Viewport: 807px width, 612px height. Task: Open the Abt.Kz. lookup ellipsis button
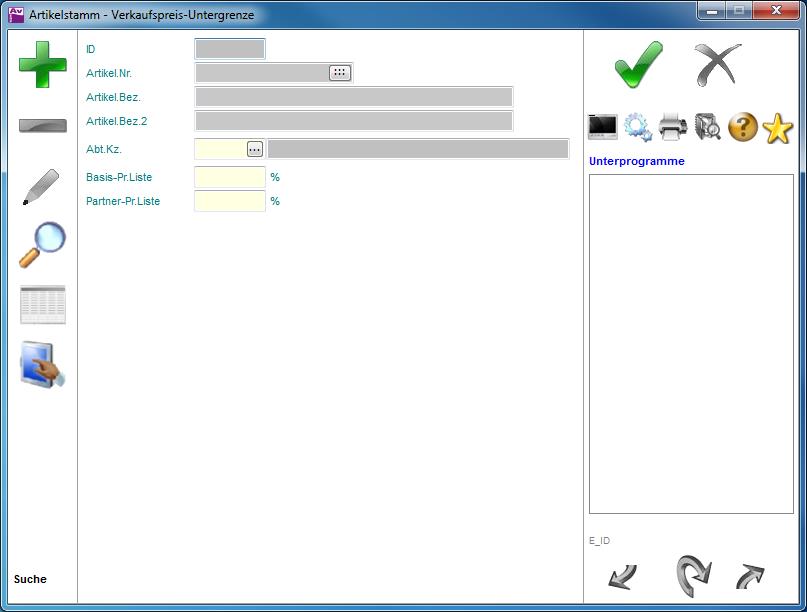point(255,149)
